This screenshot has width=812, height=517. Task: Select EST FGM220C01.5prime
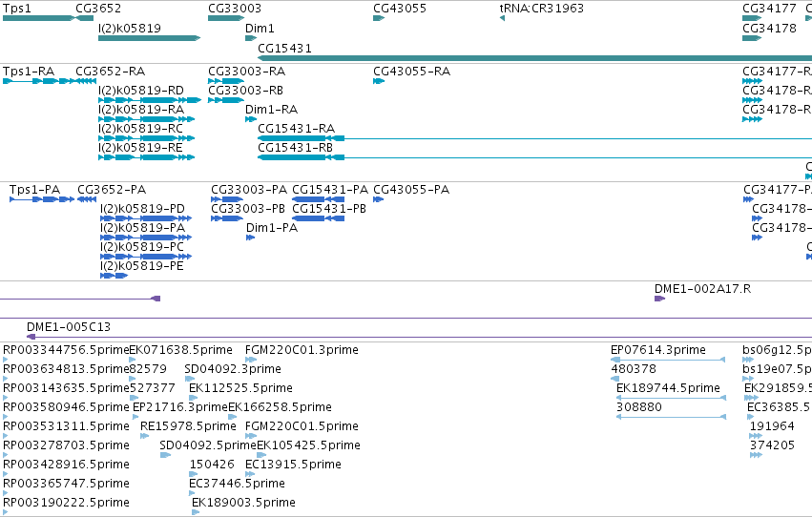pyautogui.click(x=302, y=426)
